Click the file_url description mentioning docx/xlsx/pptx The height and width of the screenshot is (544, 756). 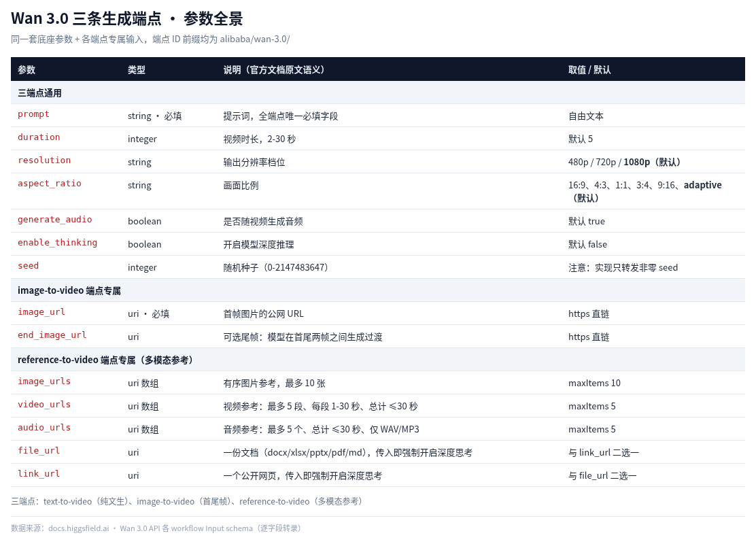347,453
